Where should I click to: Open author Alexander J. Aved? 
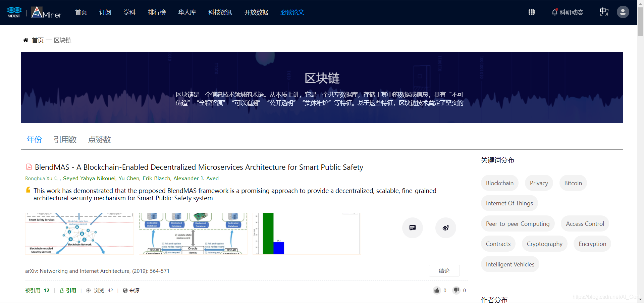pyautogui.click(x=196, y=179)
